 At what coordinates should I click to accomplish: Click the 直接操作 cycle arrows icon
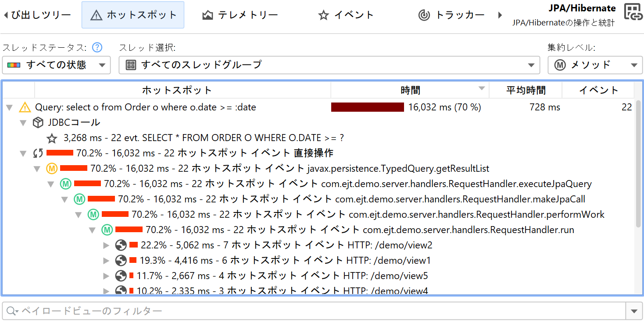(x=38, y=153)
